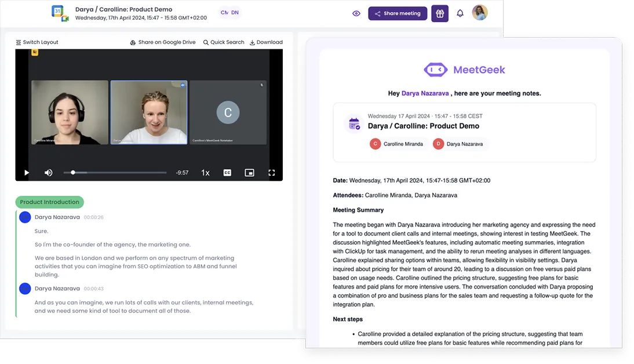Click the Carolline Miranda attendee chip
Screen dimensions: 634x364
pyautogui.click(x=396, y=144)
